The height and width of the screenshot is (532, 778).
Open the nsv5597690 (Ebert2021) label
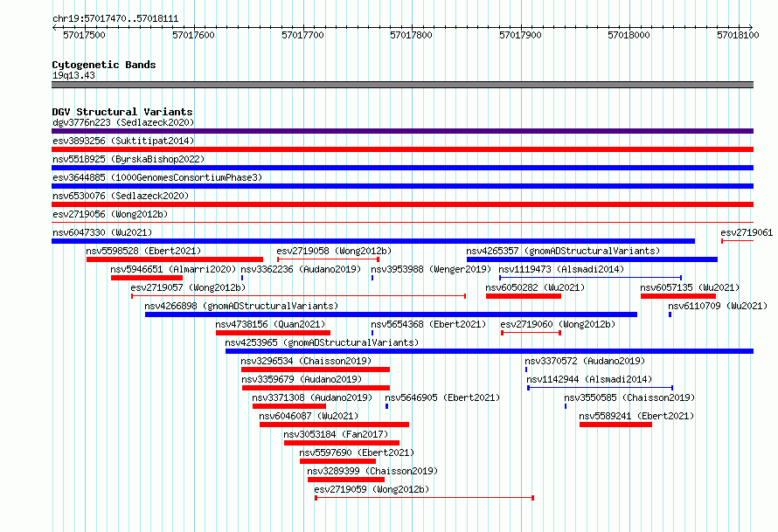tap(357, 453)
